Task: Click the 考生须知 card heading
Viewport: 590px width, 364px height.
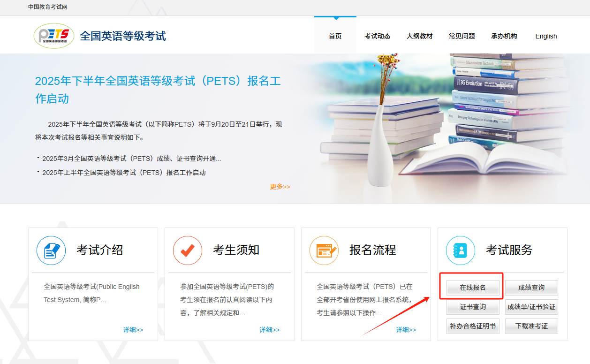Action: point(236,250)
